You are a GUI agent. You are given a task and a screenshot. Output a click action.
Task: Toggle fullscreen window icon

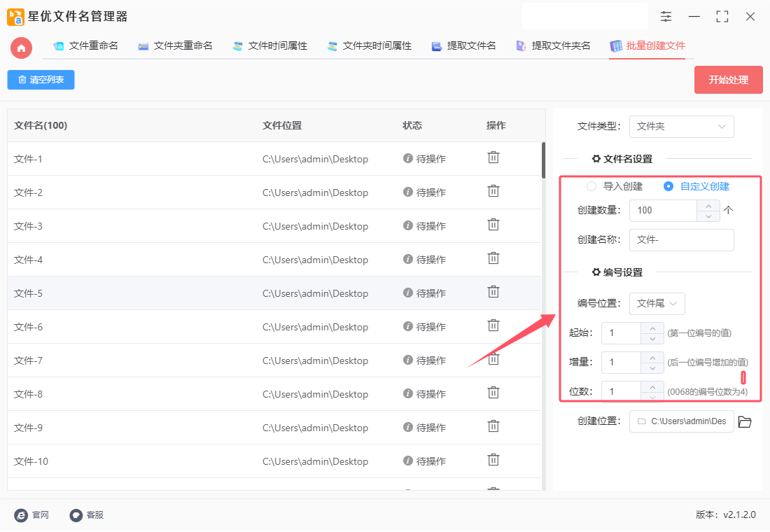pyautogui.click(x=722, y=17)
